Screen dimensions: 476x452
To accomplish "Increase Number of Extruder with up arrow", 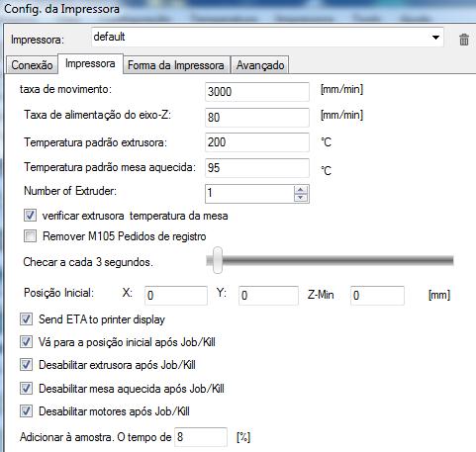I will (301, 190).
